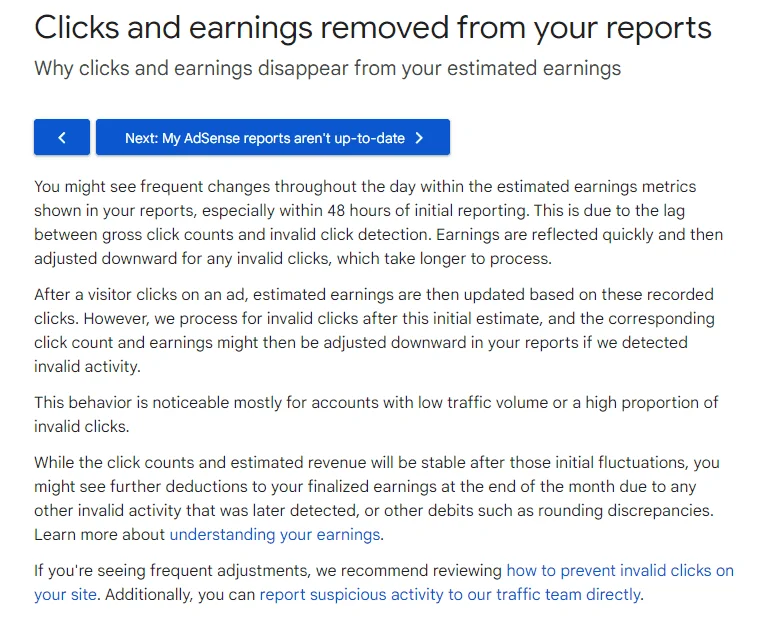769x624 pixels.
Task: Click paragraph starting 'You might see frequent changes'
Action: click(378, 222)
